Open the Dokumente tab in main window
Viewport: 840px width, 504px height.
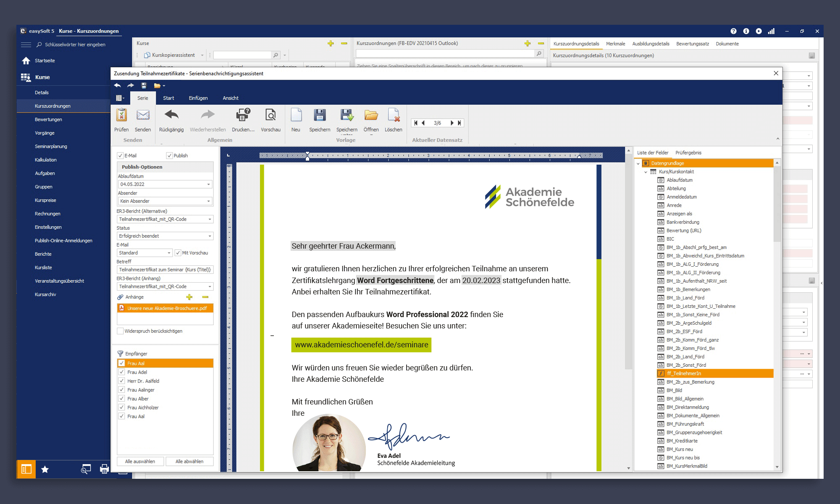coord(727,44)
